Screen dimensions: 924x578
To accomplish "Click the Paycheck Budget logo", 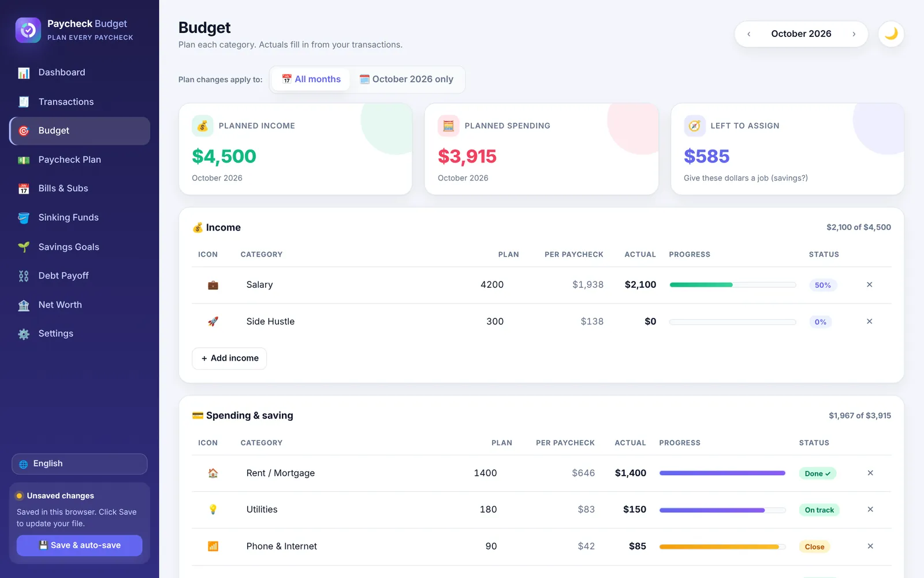I will pos(28,30).
